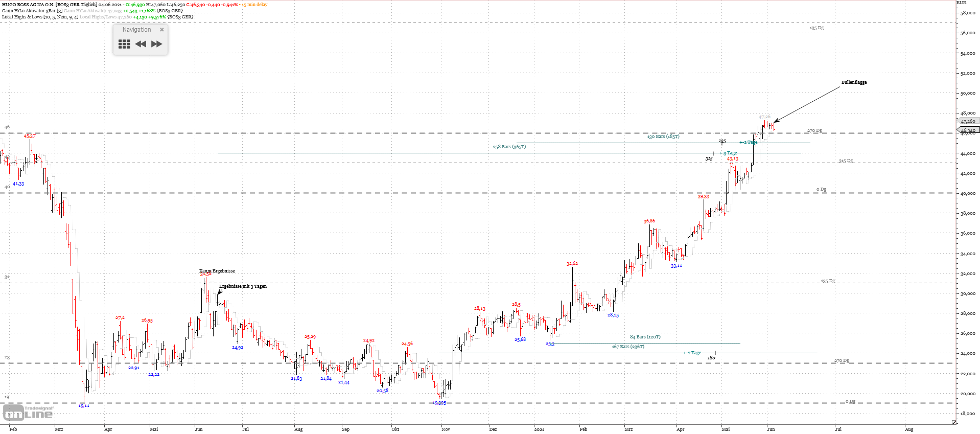This screenshot has height=434, width=980.
Task: Click the 84 Bars (120T) measurement label
Action: (645, 337)
